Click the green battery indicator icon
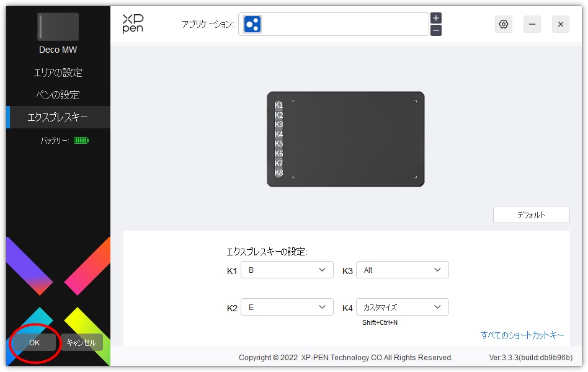The width and height of the screenshot is (588, 372). (81, 141)
